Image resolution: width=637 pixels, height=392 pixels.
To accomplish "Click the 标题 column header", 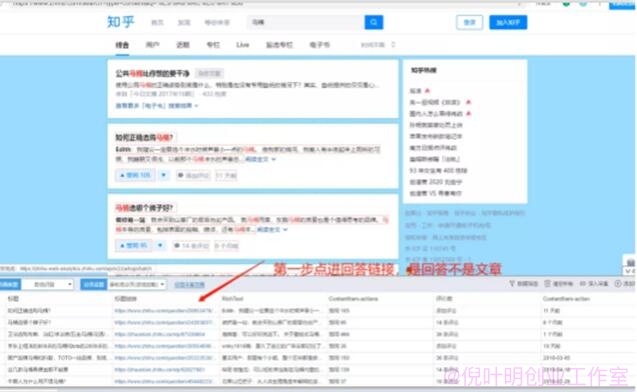I will 13,299.
